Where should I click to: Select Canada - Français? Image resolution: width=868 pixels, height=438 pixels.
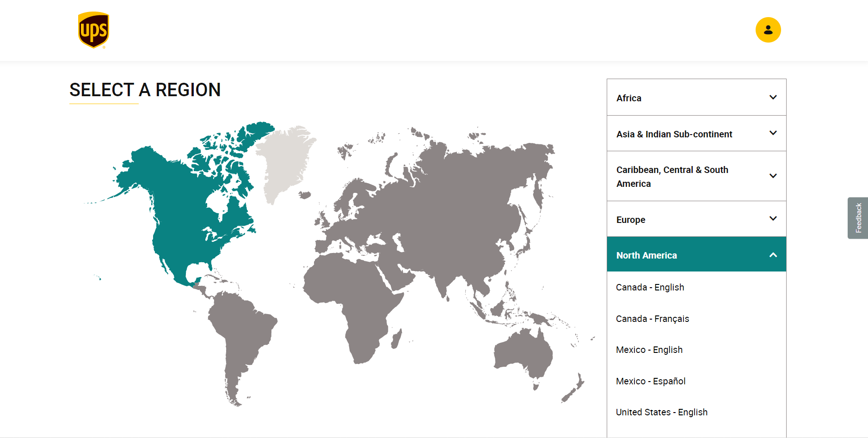[652, 319]
